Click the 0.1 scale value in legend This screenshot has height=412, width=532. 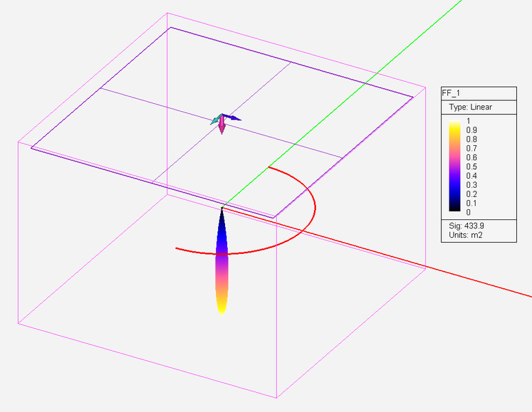tap(471, 204)
